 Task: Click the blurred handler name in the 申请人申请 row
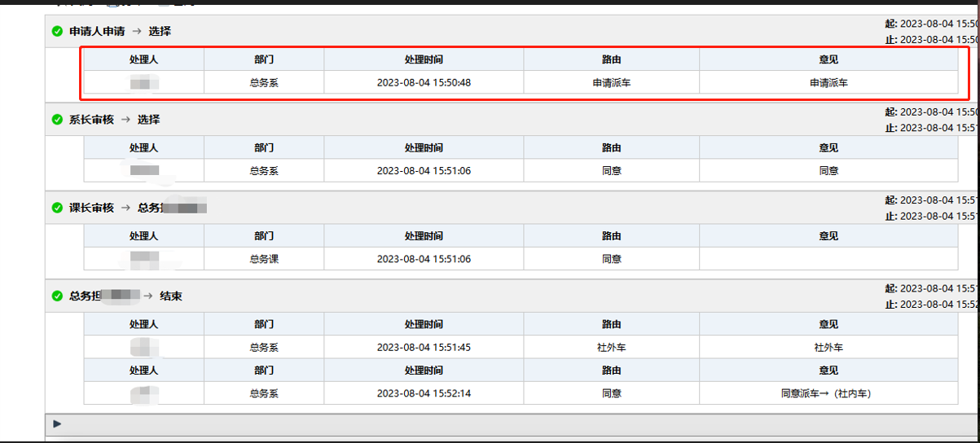pos(144,82)
